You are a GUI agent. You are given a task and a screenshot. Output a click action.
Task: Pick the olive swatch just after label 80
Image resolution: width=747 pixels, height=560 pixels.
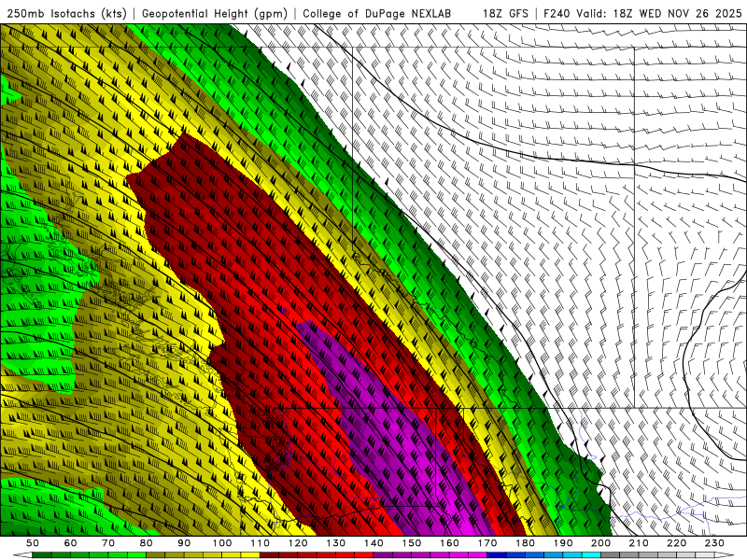pos(155,554)
